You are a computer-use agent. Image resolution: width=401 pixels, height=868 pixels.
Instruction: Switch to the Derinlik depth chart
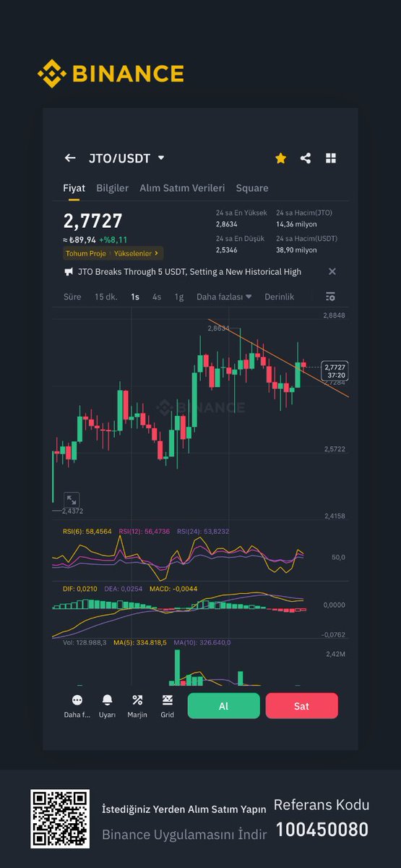click(279, 297)
